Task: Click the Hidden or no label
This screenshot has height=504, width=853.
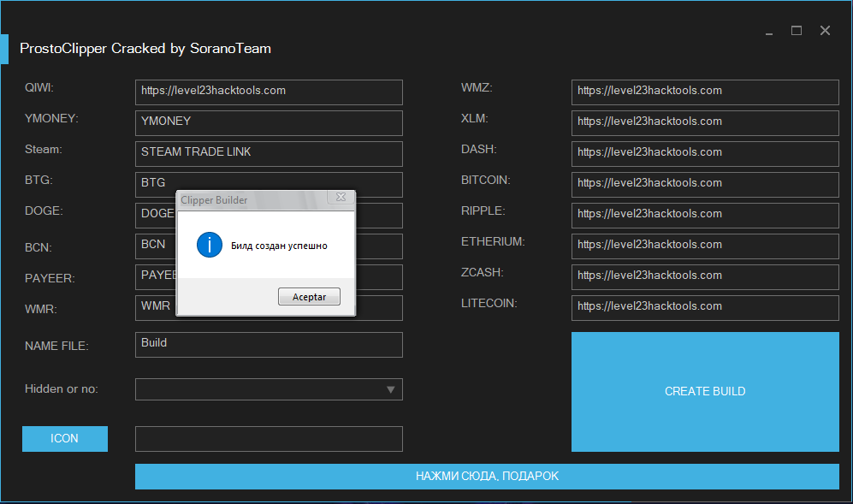Action: click(x=62, y=389)
